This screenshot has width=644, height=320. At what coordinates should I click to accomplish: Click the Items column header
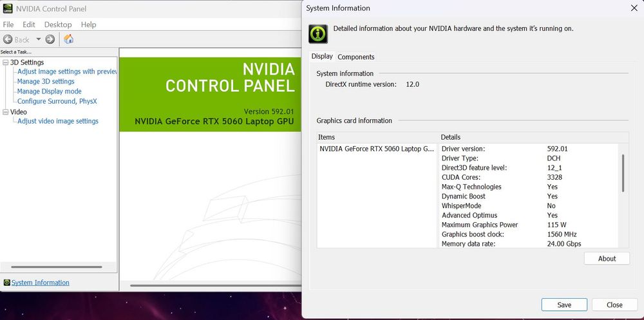point(378,137)
